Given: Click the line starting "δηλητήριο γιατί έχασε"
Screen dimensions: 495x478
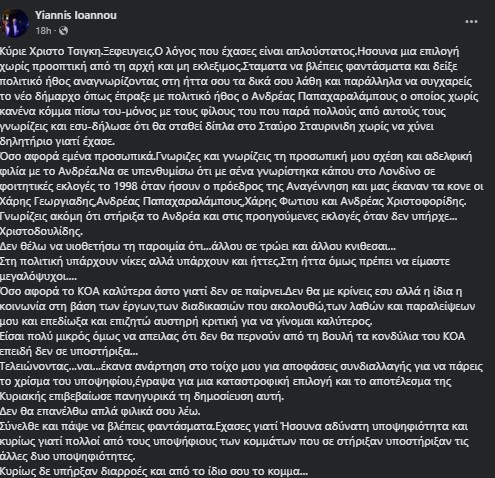Looking at the screenshot, I should (57, 141).
